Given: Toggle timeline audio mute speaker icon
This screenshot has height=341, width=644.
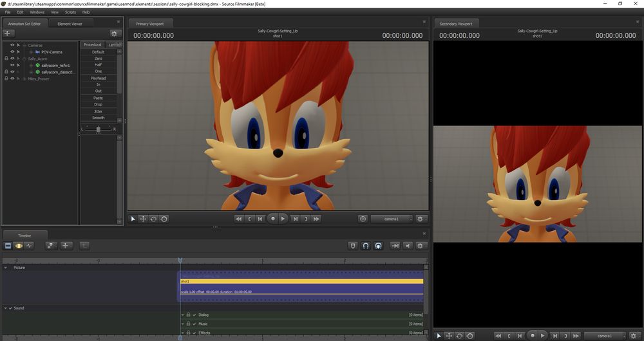Looking at the screenshot, I should [x=408, y=246].
